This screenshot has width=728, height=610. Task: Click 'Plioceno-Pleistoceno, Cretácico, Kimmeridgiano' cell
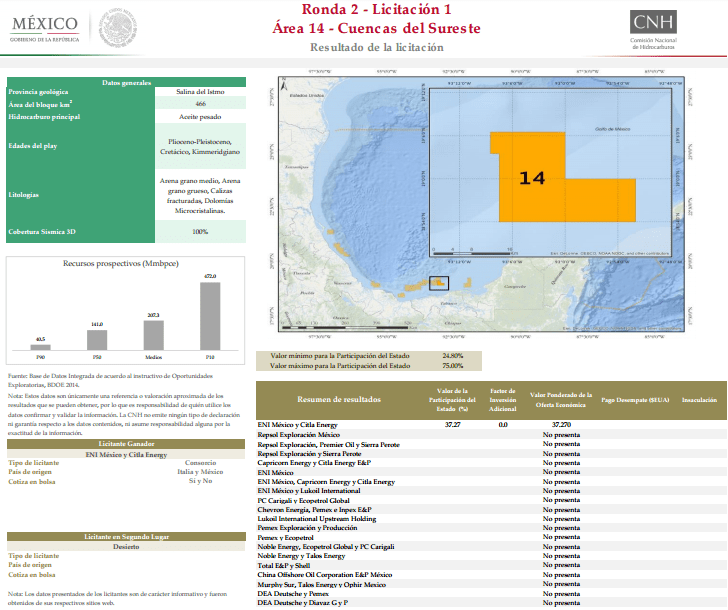click(x=200, y=146)
